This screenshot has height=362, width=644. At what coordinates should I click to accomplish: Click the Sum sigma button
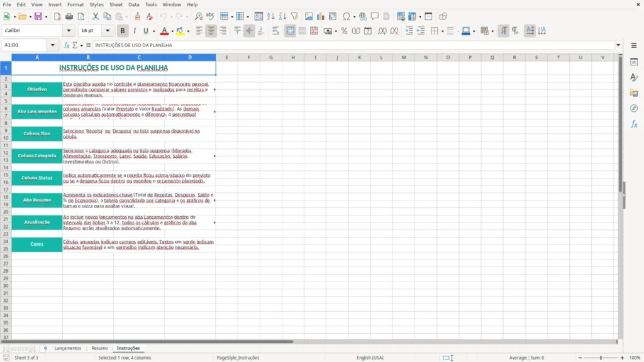pyautogui.click(x=75, y=45)
